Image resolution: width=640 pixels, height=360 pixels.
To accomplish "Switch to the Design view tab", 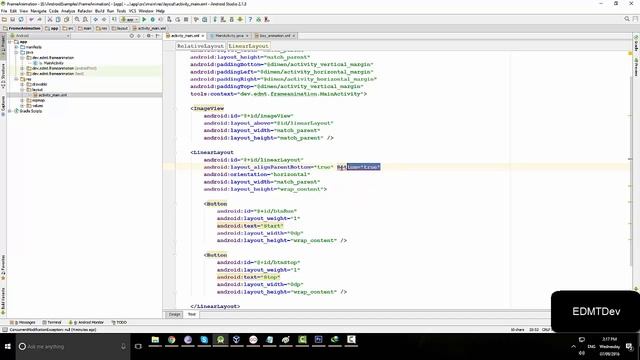I will (x=174, y=314).
